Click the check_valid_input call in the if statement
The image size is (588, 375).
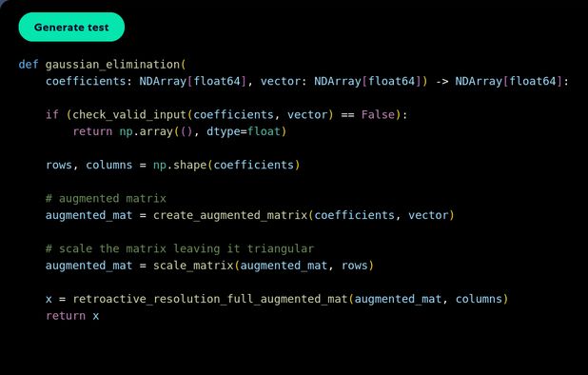pyautogui.click(x=129, y=115)
